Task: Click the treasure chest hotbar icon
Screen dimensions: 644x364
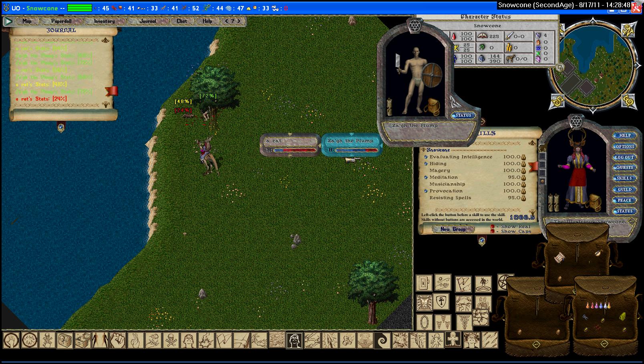Action: 64,340
